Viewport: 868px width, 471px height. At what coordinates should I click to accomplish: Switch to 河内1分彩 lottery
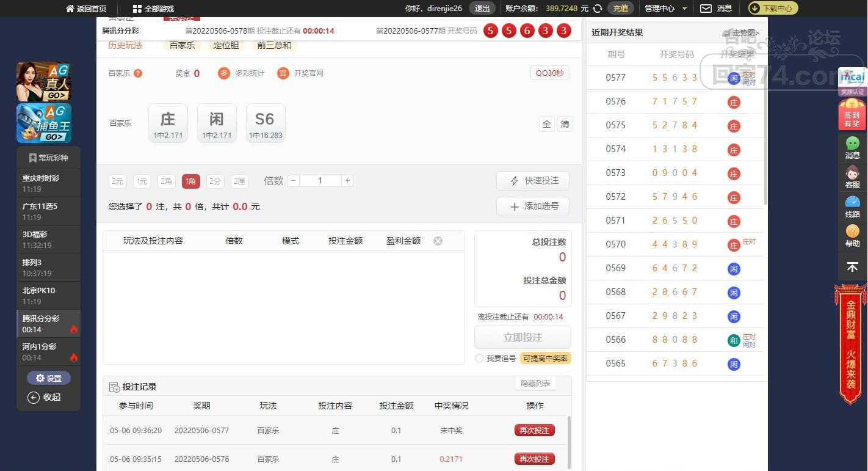click(48, 352)
